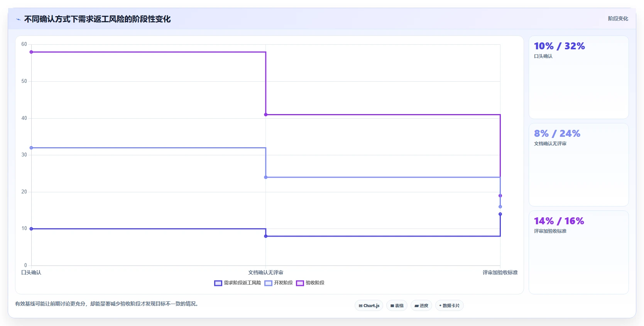Click the y-axis value 60
The height and width of the screenshot is (326, 644).
pyautogui.click(x=24, y=44)
